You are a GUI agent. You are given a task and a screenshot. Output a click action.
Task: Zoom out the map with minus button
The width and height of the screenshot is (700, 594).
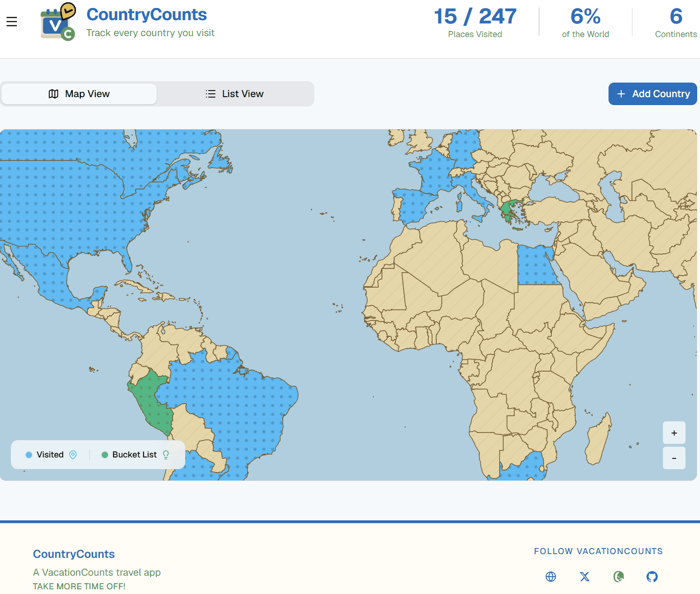click(x=674, y=458)
